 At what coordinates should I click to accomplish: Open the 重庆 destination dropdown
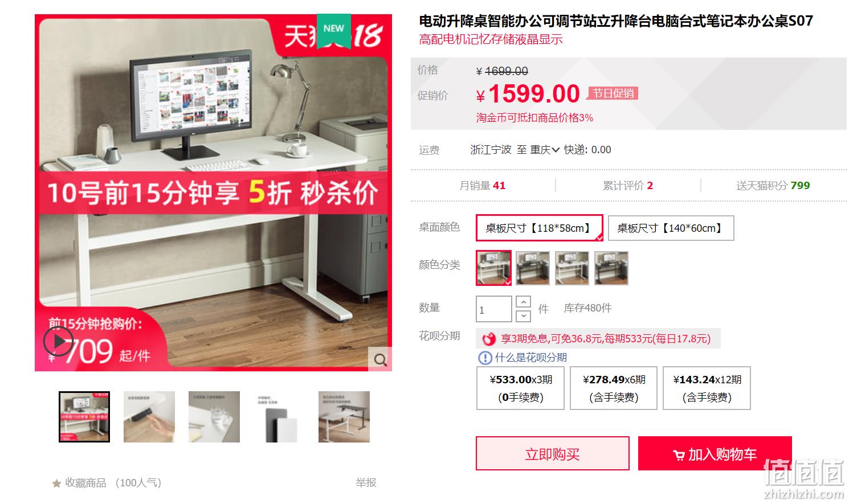pos(545,150)
